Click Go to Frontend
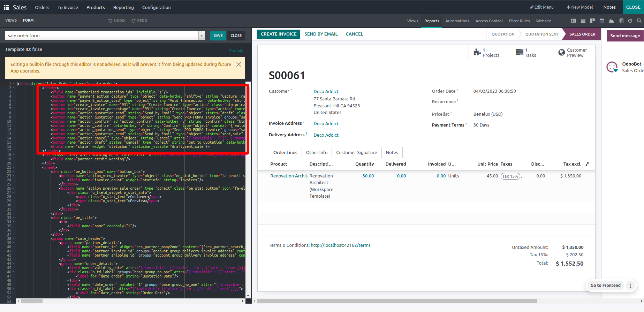Viewport: 644px width, 312px height. point(605,286)
